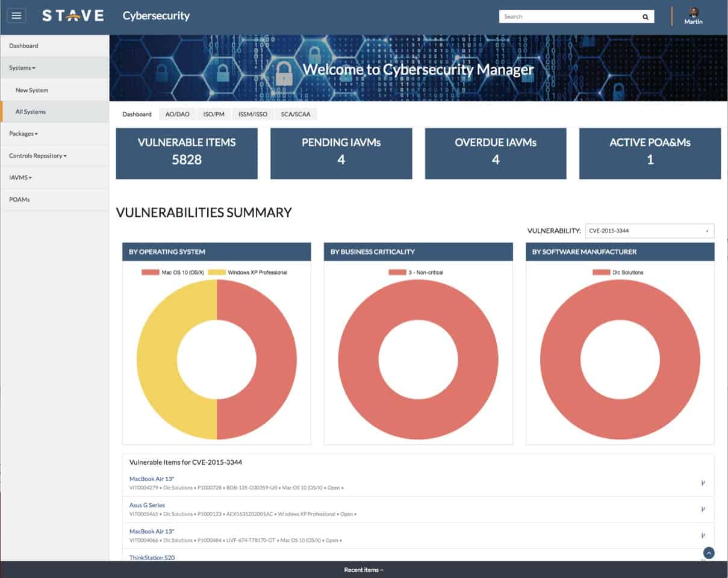728x578 pixels.
Task: Open Martin's profile avatar
Action: [x=693, y=13]
